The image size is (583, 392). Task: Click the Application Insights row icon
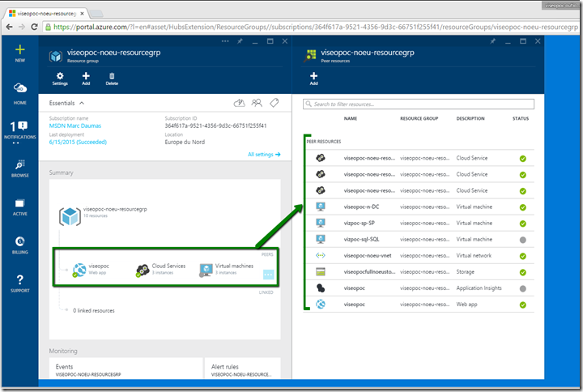point(321,288)
